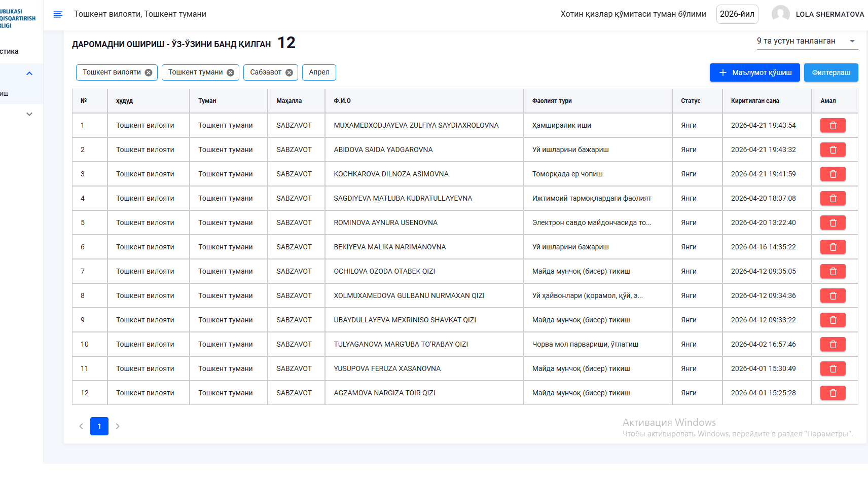This screenshot has height=484, width=868.
Task: Select name XOLMUXAMEDOVA GULBANU NURMAXAN QIZI
Action: tap(409, 295)
